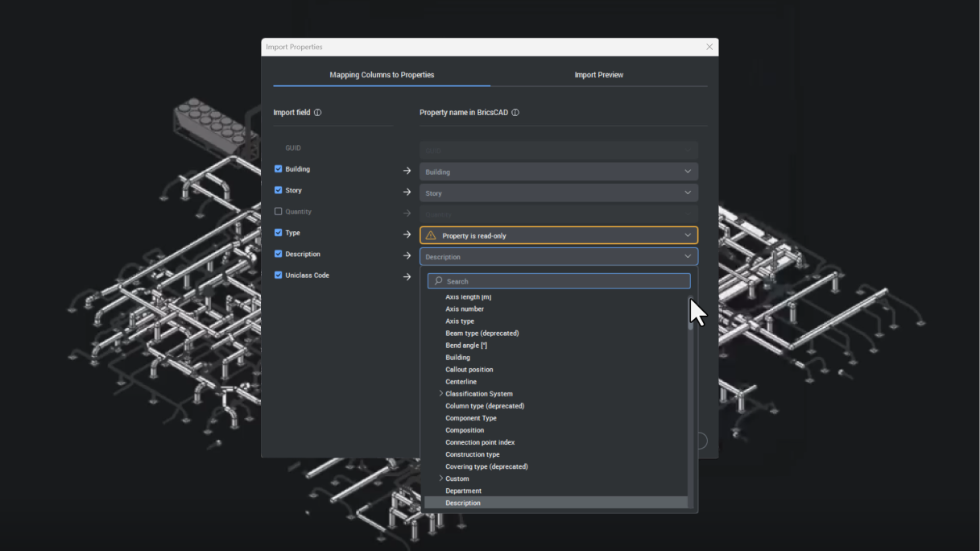Collapse the open Description property dropdown

point(559,257)
